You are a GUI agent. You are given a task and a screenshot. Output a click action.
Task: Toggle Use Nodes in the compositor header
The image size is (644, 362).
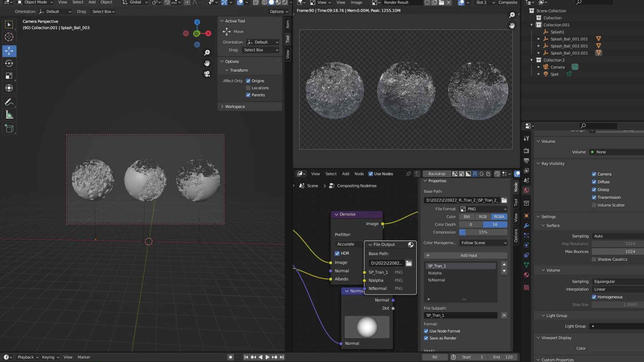pos(371,174)
